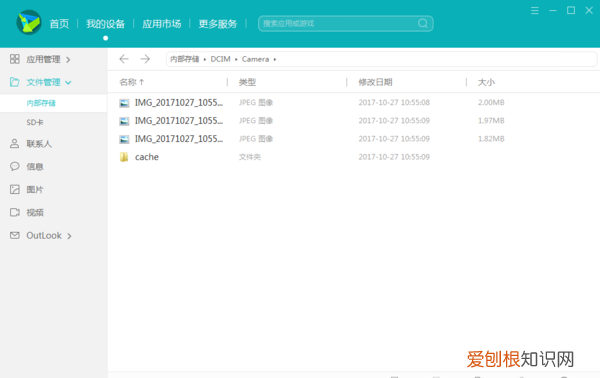Select the cache folder name
This screenshot has width=600, height=378.
coord(147,157)
